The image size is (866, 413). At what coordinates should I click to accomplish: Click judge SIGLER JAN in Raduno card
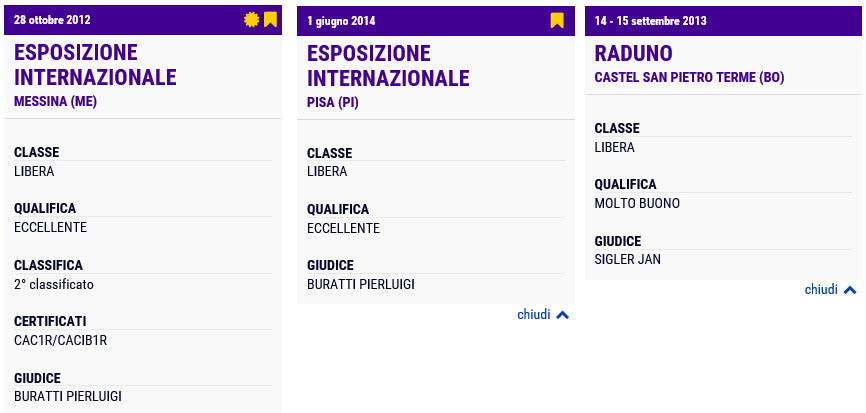point(627,260)
